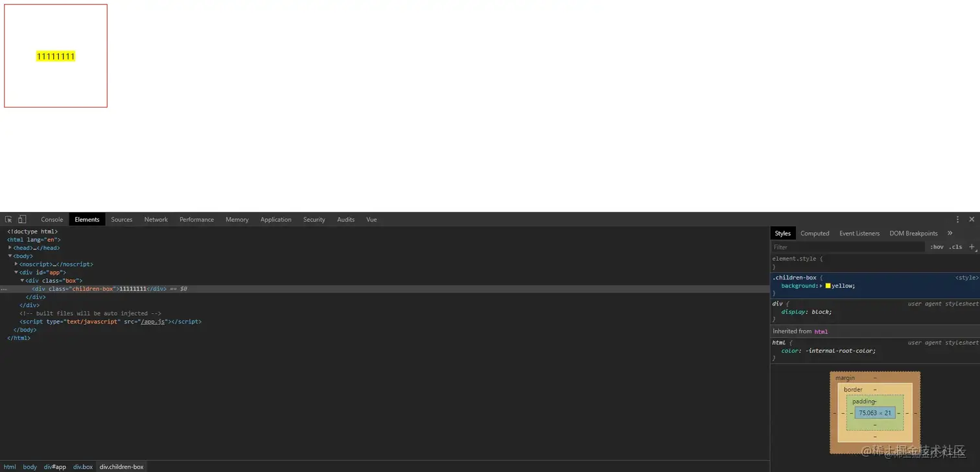Close the DevTools panel
Viewport: 980px width, 472px height.
[972, 220]
